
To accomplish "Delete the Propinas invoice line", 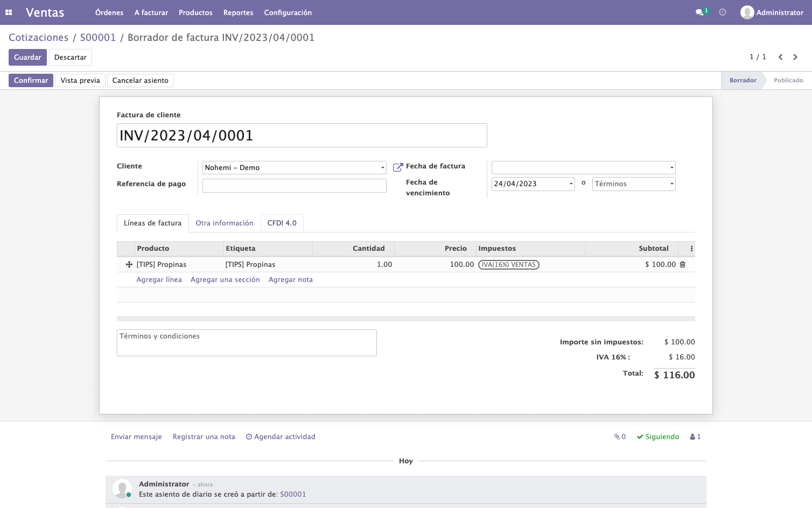I will coord(683,265).
